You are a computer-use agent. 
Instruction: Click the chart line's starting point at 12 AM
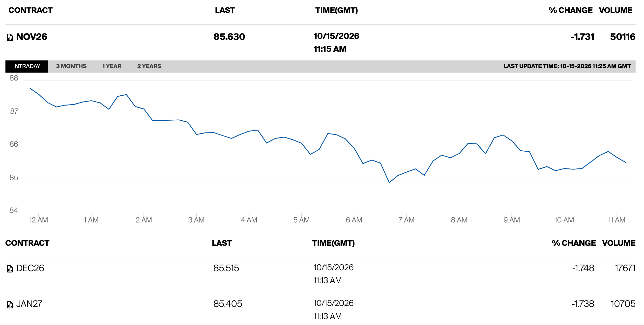coord(30,88)
